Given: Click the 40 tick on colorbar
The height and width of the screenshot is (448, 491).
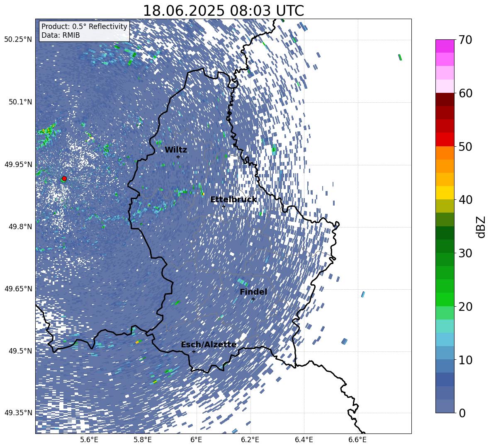Looking at the screenshot, I should (x=466, y=200).
